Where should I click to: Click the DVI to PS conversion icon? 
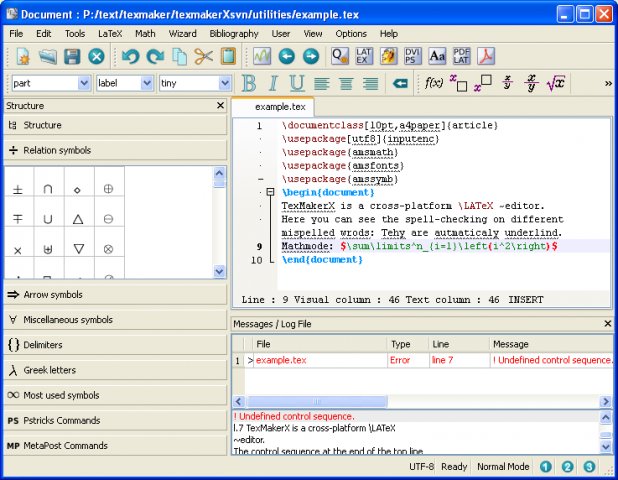click(412, 56)
